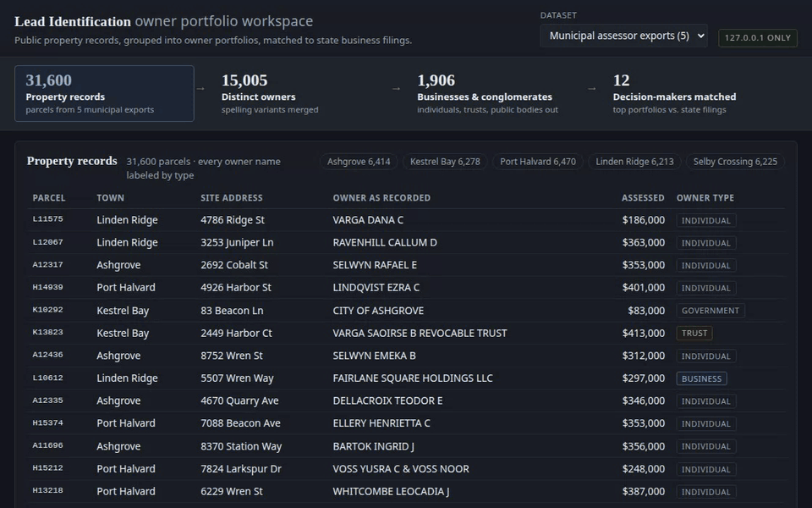This screenshot has height=508, width=812.
Task: Click the INDIVIDUAL tag for Varga Dana C
Action: (705, 220)
